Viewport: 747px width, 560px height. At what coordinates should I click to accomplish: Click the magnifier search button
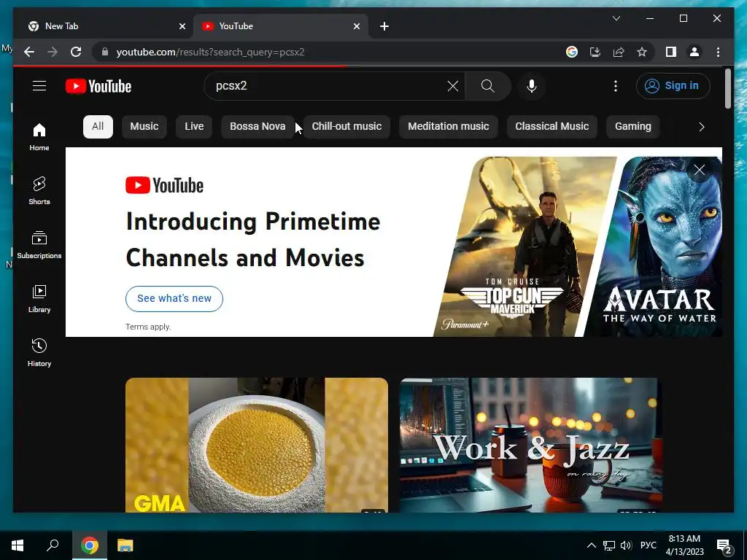[x=487, y=86]
